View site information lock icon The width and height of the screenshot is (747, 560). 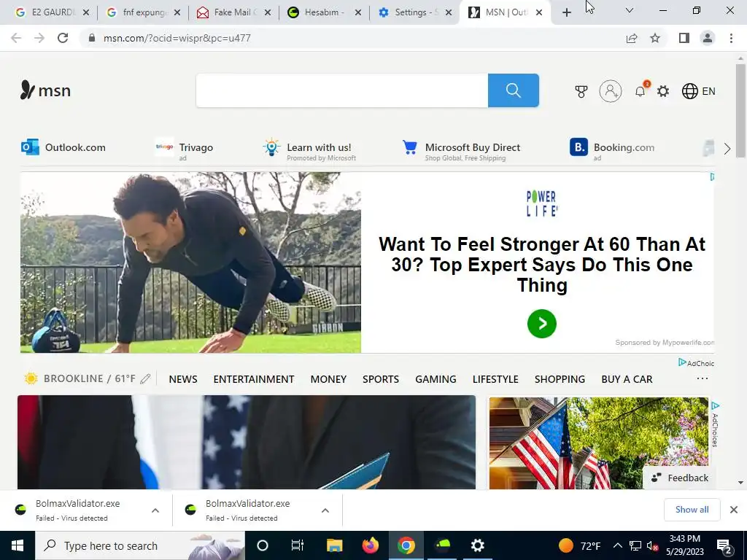pos(92,38)
